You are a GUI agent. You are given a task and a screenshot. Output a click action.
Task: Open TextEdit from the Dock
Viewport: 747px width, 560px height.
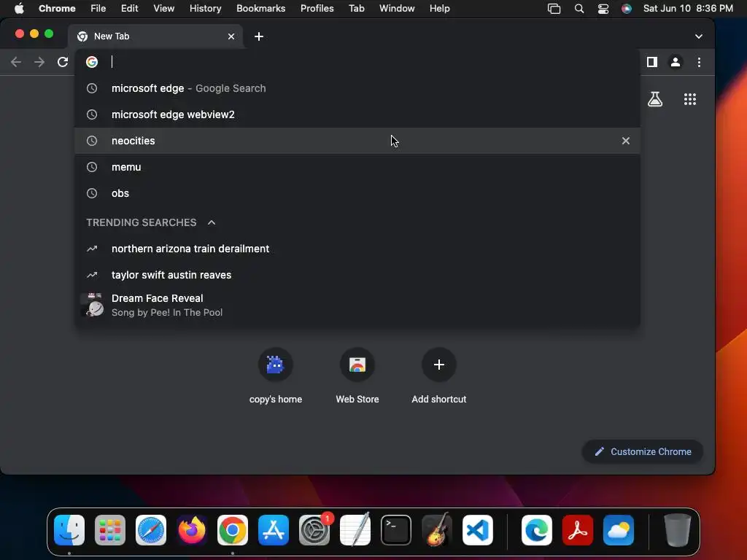(x=355, y=529)
